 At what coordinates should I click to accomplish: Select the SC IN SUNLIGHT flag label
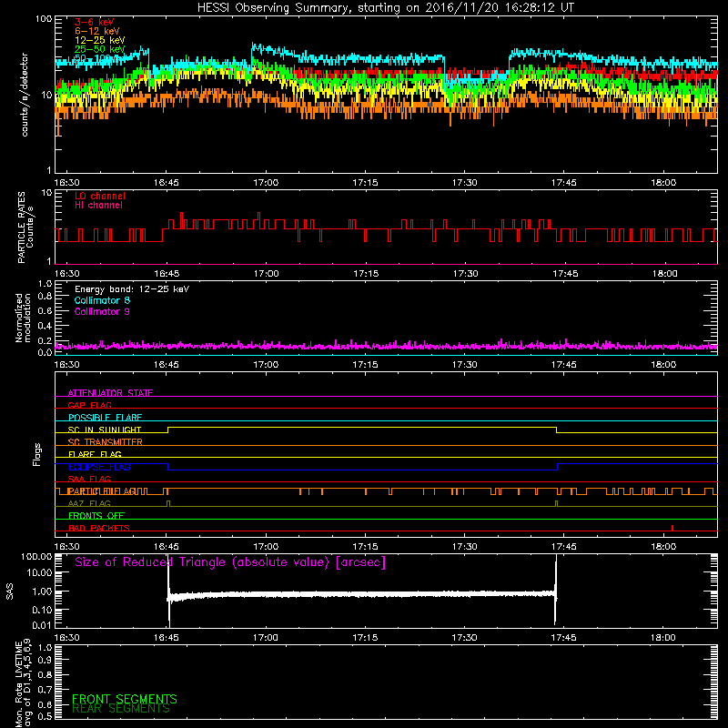tap(105, 430)
